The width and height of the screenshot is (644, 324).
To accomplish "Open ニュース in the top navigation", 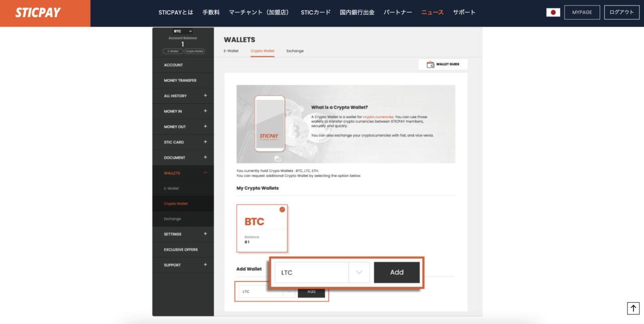I will 432,13.
